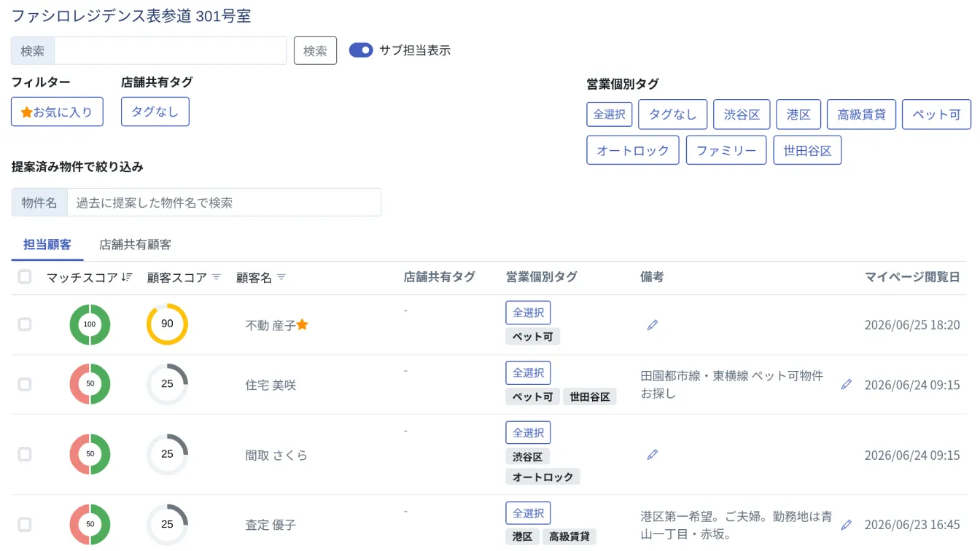Click 全選択 under 営業個別タグ filters
This screenshot has width=980, height=551.
pos(609,114)
